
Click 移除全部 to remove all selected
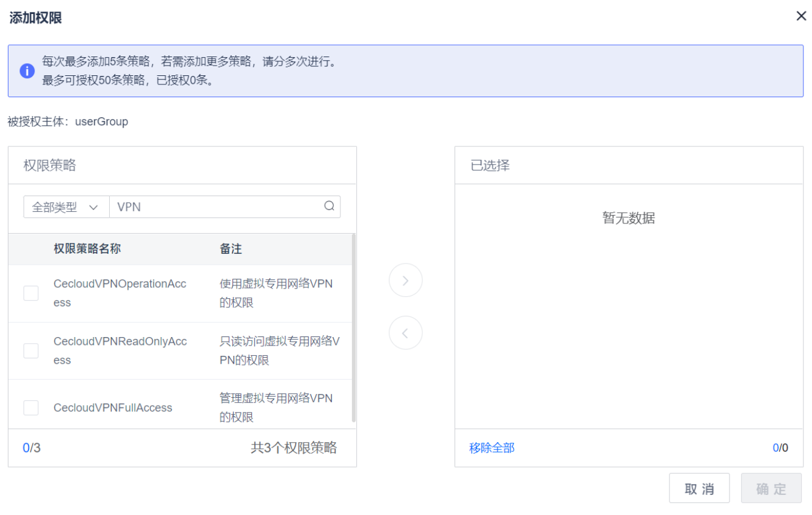click(x=492, y=448)
